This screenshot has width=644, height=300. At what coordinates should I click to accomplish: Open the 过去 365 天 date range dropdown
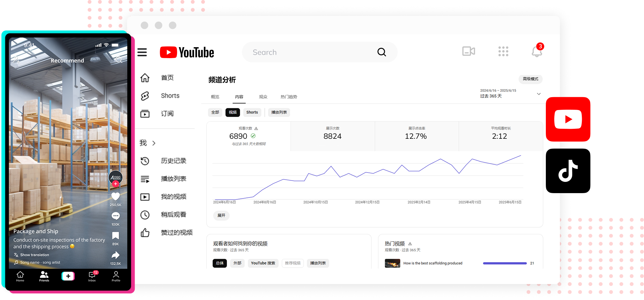(510, 93)
